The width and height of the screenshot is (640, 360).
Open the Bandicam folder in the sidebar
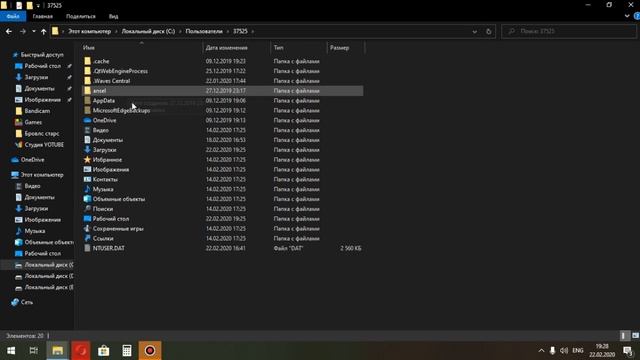click(x=37, y=111)
